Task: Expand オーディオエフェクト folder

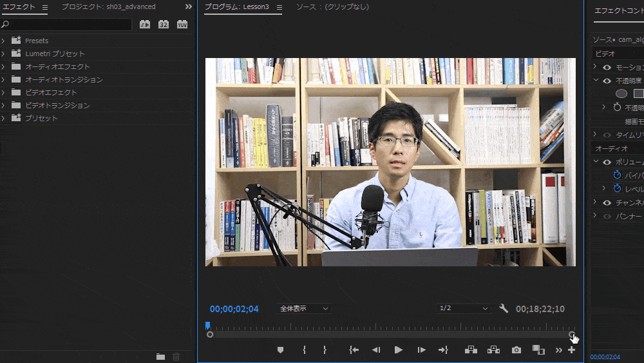Action: pos(3,66)
